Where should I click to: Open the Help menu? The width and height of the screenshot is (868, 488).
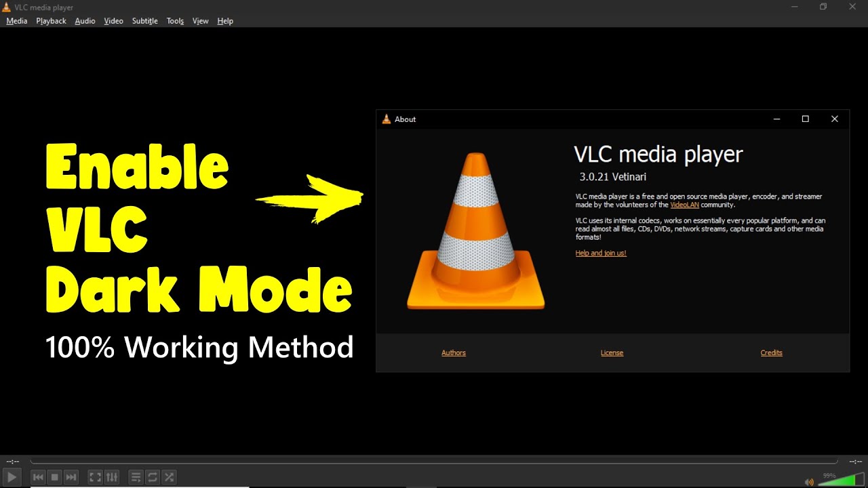pyautogui.click(x=225, y=21)
